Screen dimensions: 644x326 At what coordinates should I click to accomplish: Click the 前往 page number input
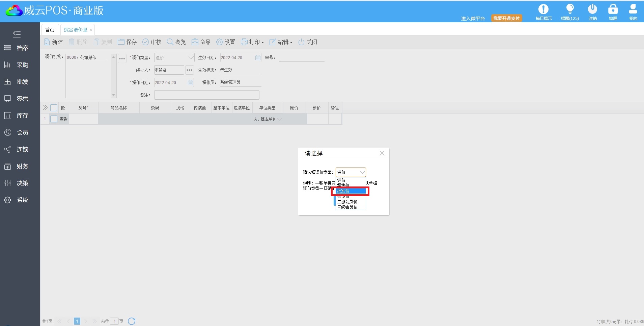click(x=114, y=321)
